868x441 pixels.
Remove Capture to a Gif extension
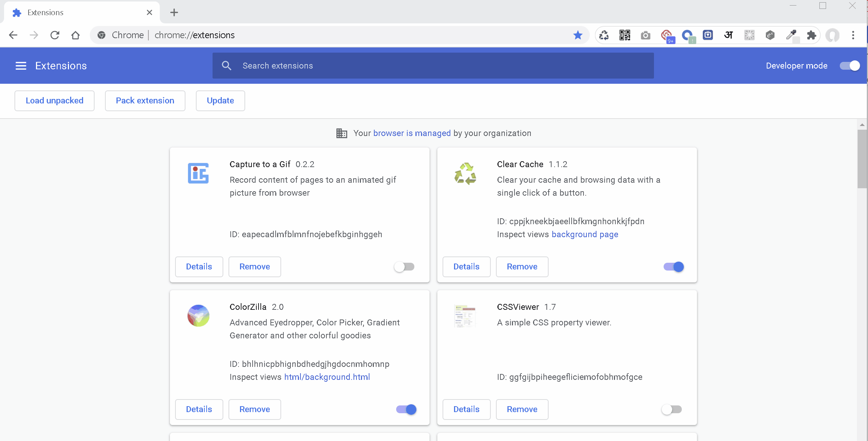[255, 266]
